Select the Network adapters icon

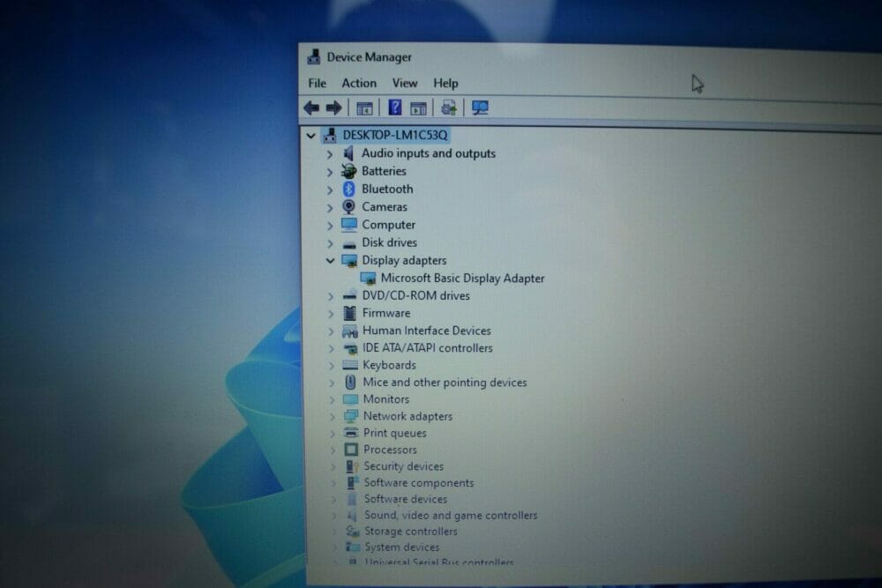tap(350, 416)
